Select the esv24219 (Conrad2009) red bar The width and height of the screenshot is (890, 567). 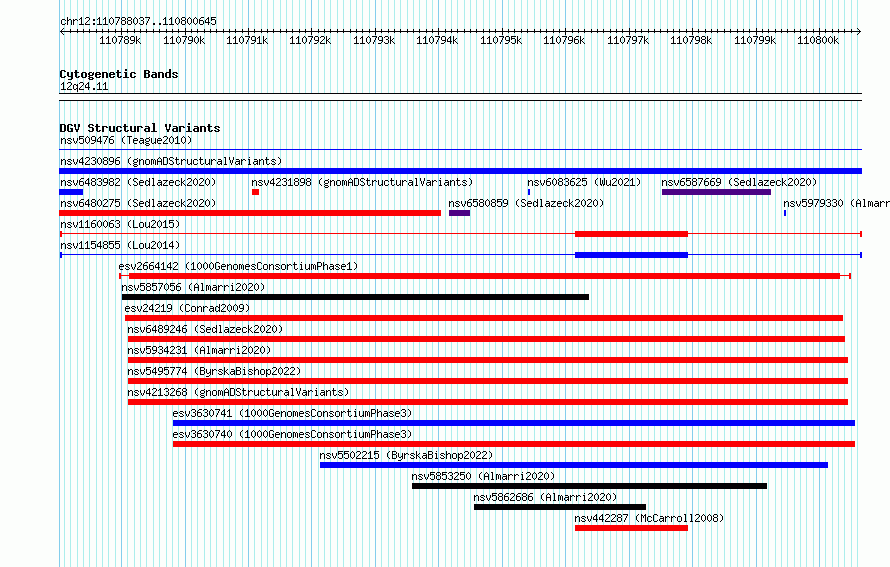click(484, 318)
